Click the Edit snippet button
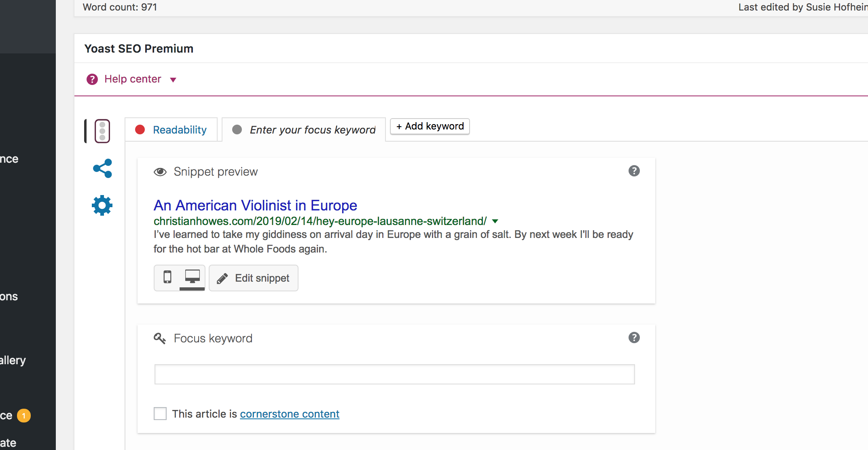Viewport: 868px width, 450px height. click(254, 278)
